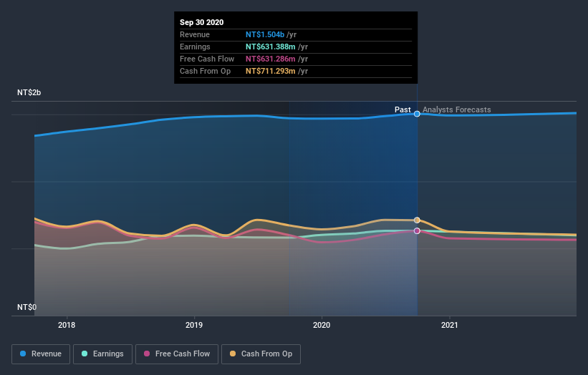Click the tooltip date 'Sep 30 2020'
This screenshot has width=588, height=375.
click(x=202, y=22)
